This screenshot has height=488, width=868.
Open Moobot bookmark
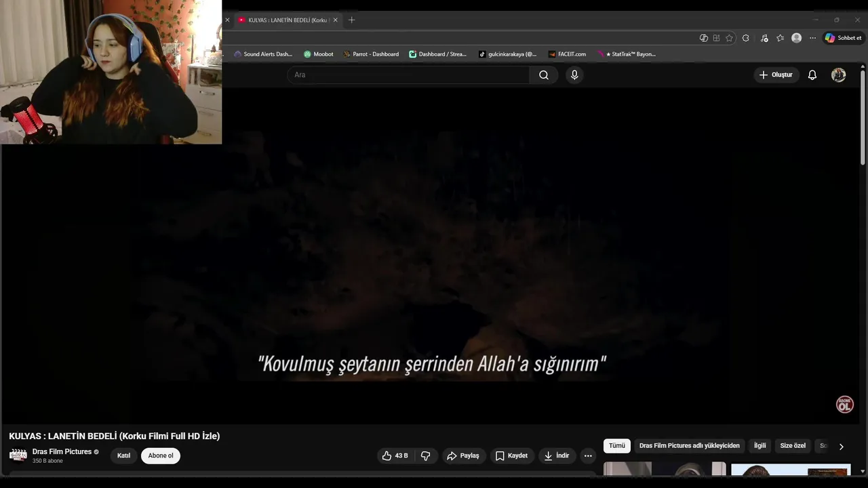tap(318, 54)
